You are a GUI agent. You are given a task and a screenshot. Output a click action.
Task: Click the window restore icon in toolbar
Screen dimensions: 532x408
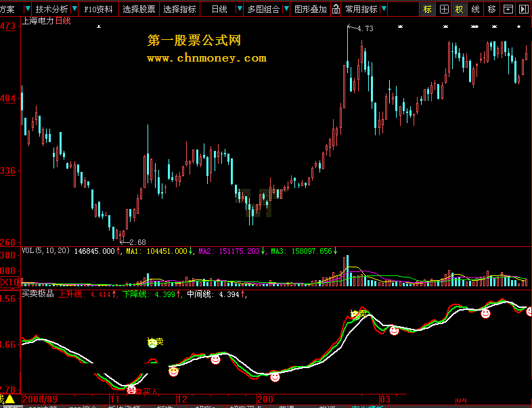[x=508, y=9]
